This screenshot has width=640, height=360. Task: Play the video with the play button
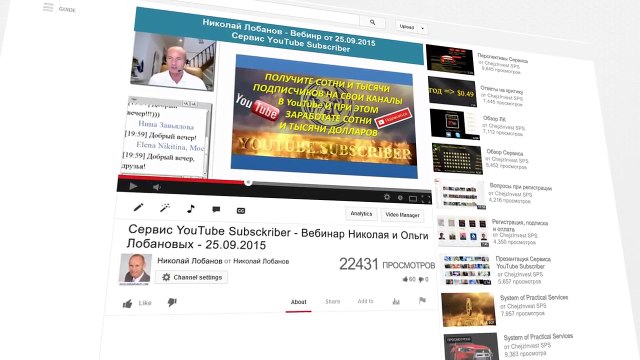[133, 186]
